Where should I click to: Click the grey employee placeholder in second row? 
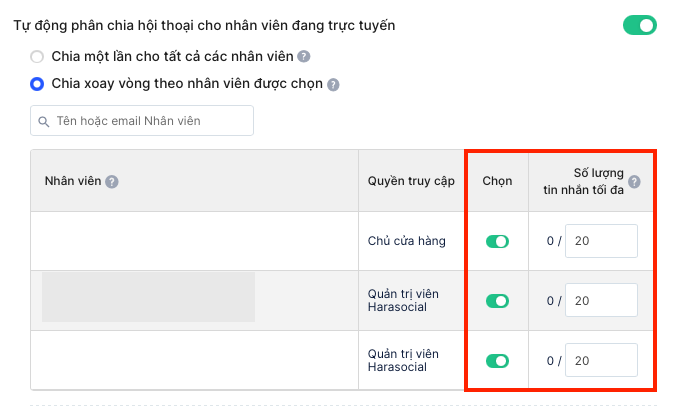[x=148, y=297]
